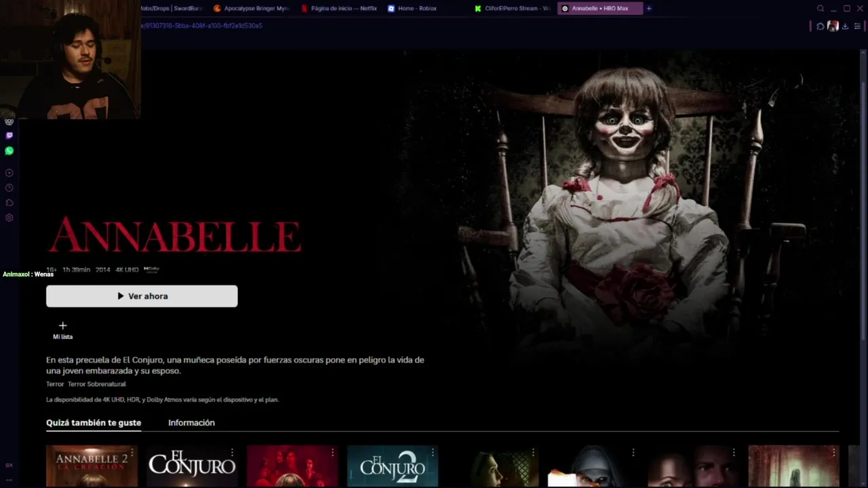Click the page URL in the address bar
The width and height of the screenshot is (868, 488).
[x=201, y=26]
